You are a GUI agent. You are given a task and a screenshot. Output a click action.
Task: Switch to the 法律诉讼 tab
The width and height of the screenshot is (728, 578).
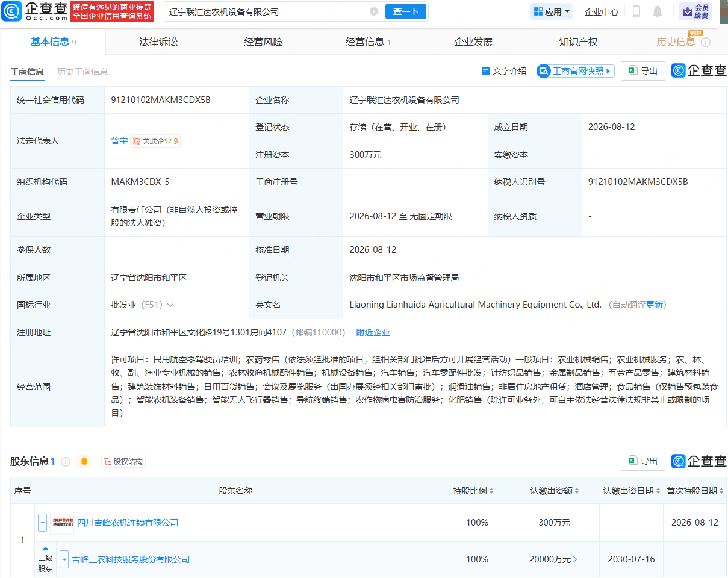pos(158,42)
